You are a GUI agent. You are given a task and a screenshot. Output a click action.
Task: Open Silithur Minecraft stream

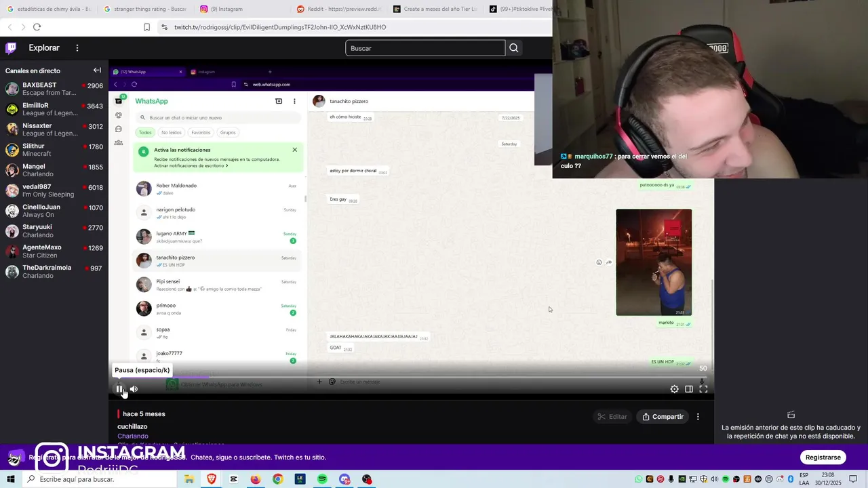click(54, 150)
